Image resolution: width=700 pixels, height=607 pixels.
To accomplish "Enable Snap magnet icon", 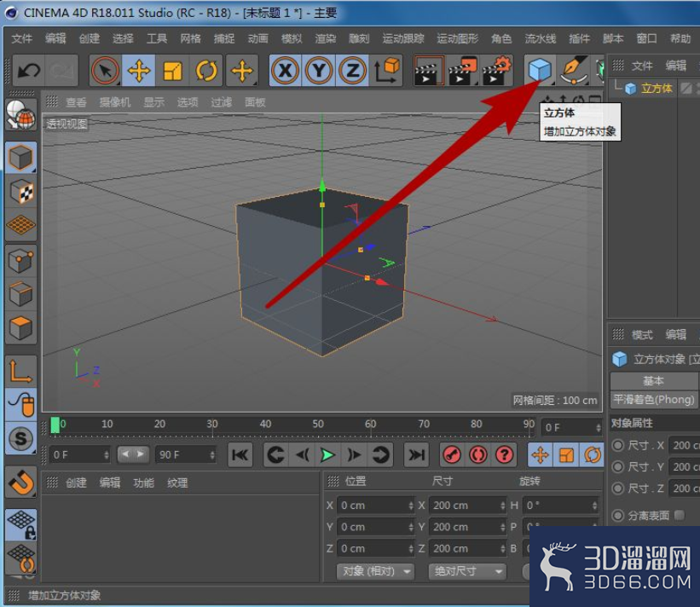I will (x=20, y=482).
